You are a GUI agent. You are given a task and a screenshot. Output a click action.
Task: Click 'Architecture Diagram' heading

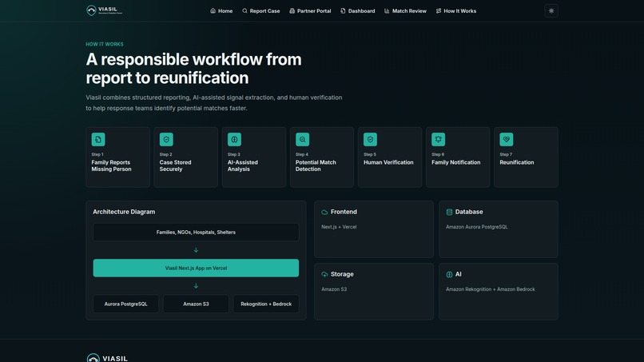click(x=124, y=212)
